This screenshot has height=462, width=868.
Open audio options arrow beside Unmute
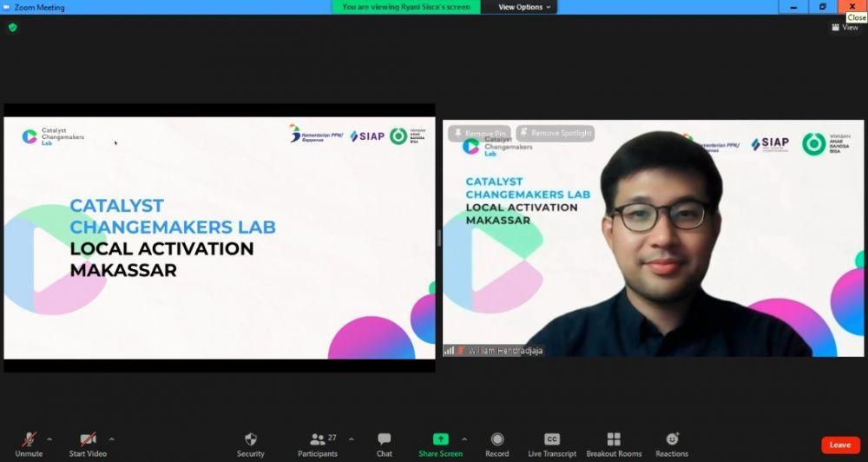point(49,439)
